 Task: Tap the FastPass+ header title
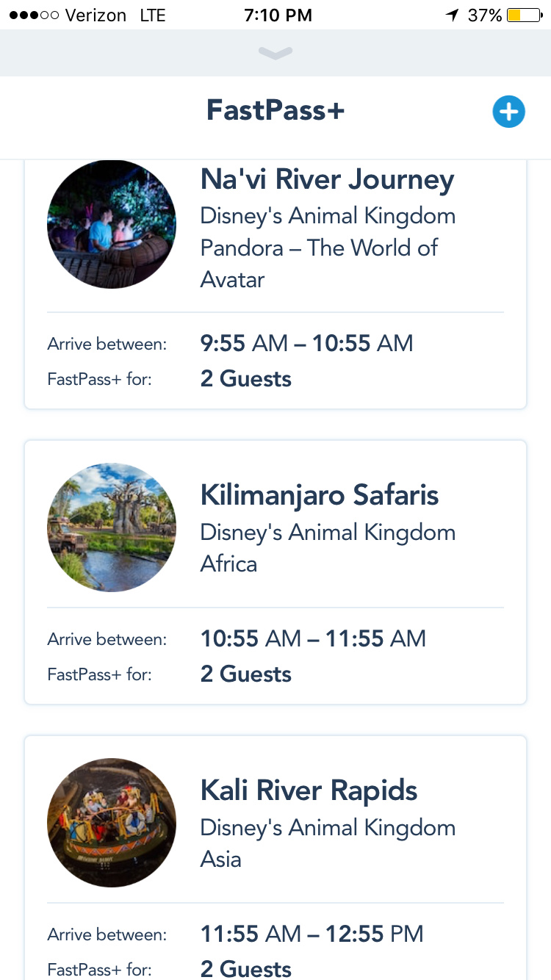click(275, 110)
